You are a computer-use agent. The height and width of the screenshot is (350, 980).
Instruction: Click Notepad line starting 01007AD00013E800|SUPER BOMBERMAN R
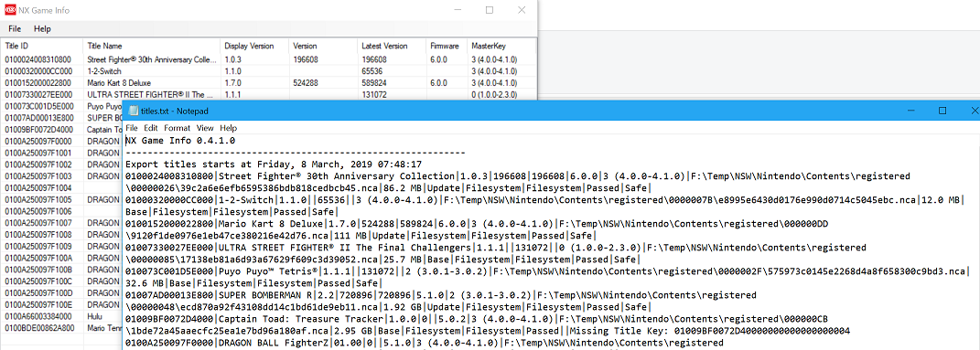point(441,296)
